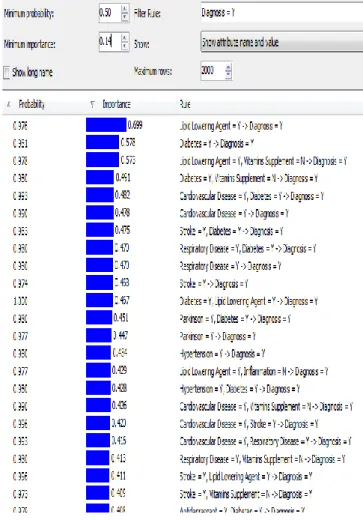Select rule Diabetes = Y, Vitamins Supplement = N
The width and height of the screenshot is (363, 520).
249,178
